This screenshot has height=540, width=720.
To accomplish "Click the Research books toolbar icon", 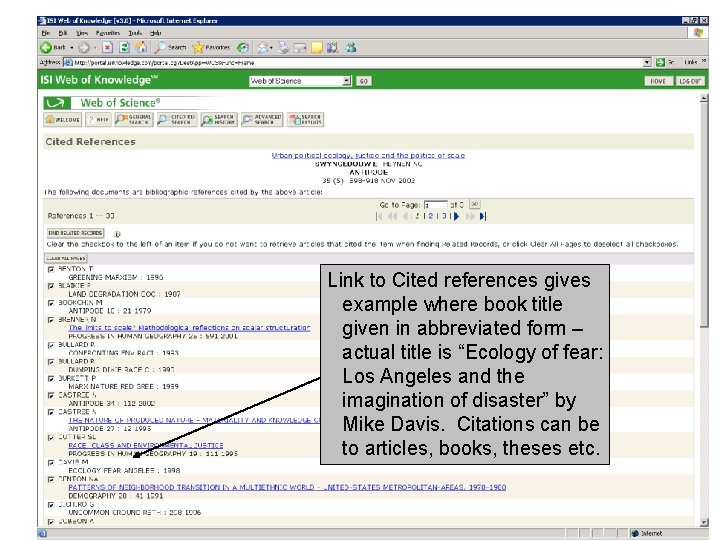I will click(332, 47).
